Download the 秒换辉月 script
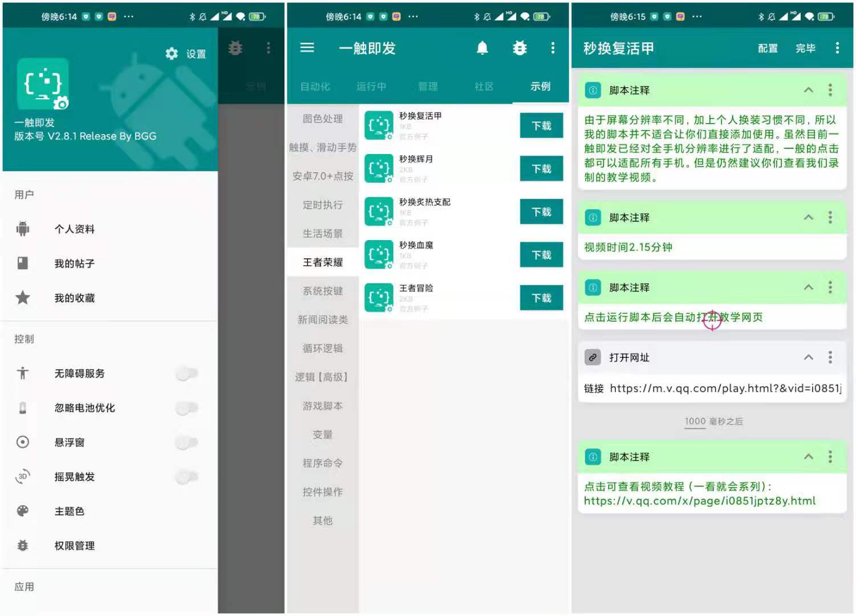856x616 pixels. pyautogui.click(x=541, y=169)
